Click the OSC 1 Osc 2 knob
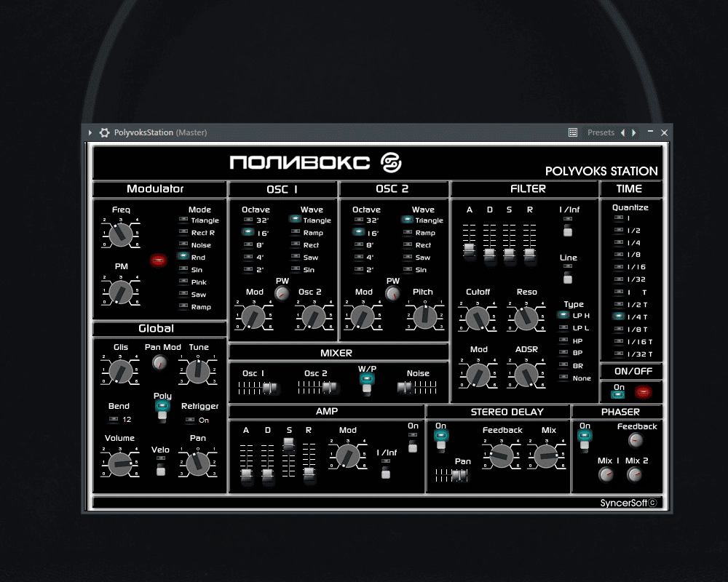The width and height of the screenshot is (728, 582). tap(314, 317)
